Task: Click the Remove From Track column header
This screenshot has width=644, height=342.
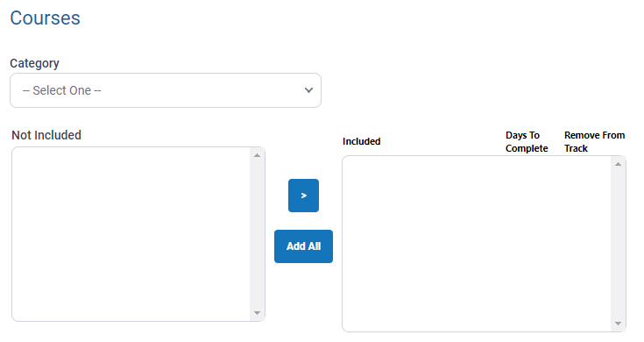Action: [594, 142]
